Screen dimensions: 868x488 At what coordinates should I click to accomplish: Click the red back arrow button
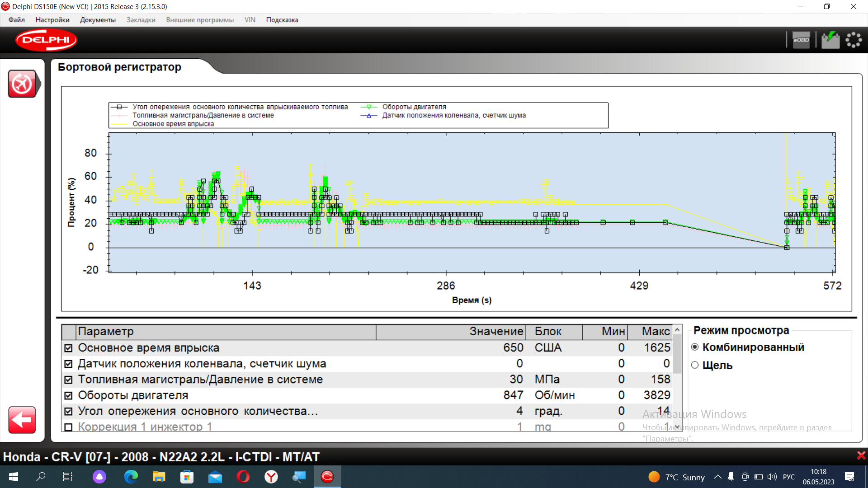pyautogui.click(x=22, y=420)
